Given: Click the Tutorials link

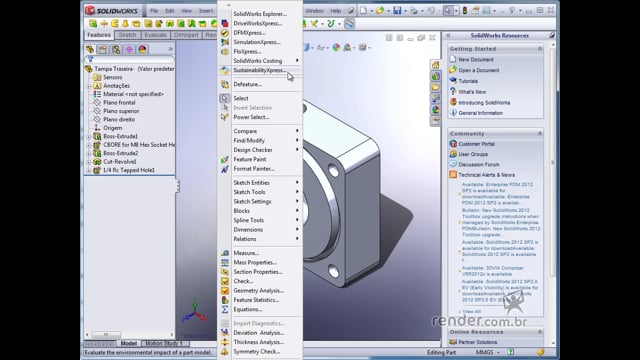Looking at the screenshot, I should click(x=468, y=81).
